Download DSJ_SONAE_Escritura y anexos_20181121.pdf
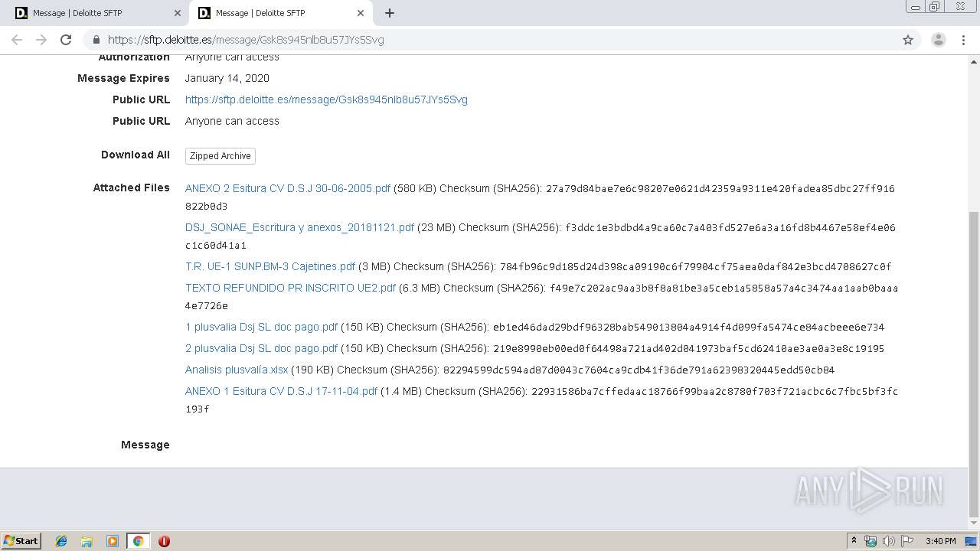Image resolution: width=980 pixels, height=551 pixels. pyautogui.click(x=299, y=227)
